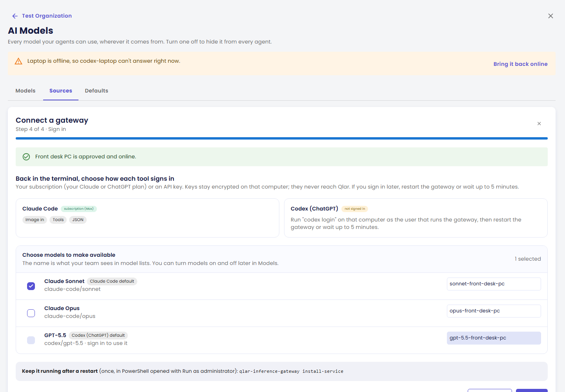
Task: Enable the Claude Opus model checkbox
Action: pyautogui.click(x=31, y=313)
